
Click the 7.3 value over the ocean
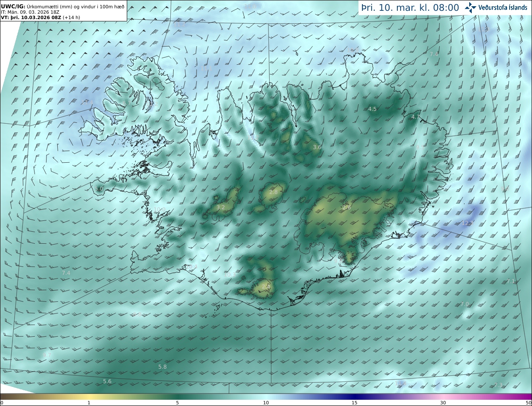point(498,385)
